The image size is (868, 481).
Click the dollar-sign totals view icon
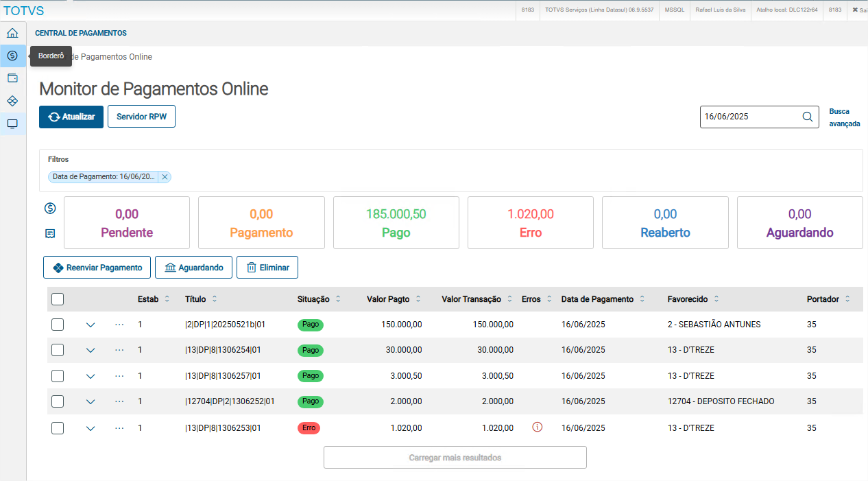[50, 208]
